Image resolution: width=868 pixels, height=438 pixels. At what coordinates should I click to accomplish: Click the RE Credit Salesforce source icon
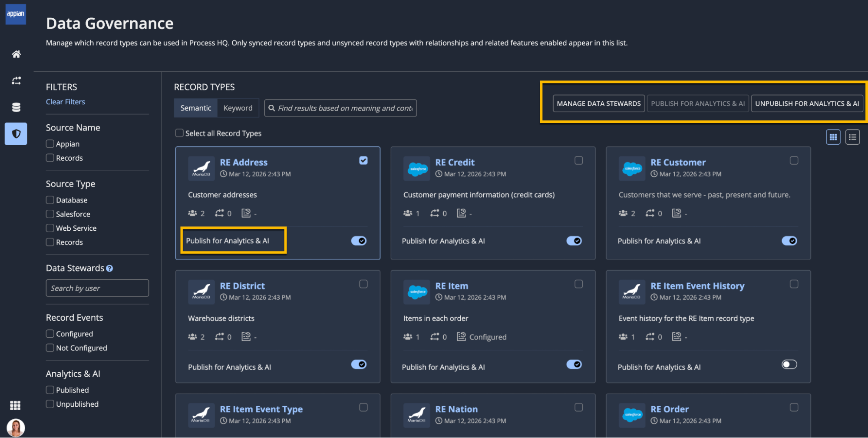417,168
